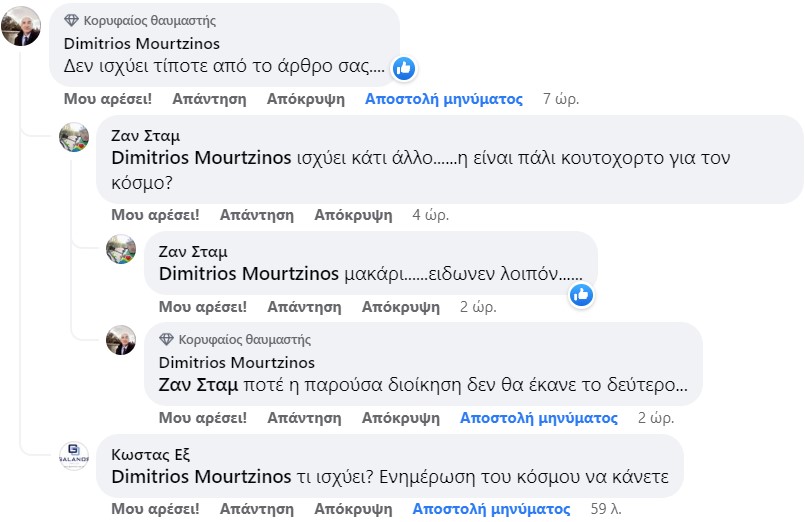Reply to Ζαν Σταμ's μακάρι comment
The width and height of the screenshot is (805, 522).
pyautogui.click(x=304, y=306)
